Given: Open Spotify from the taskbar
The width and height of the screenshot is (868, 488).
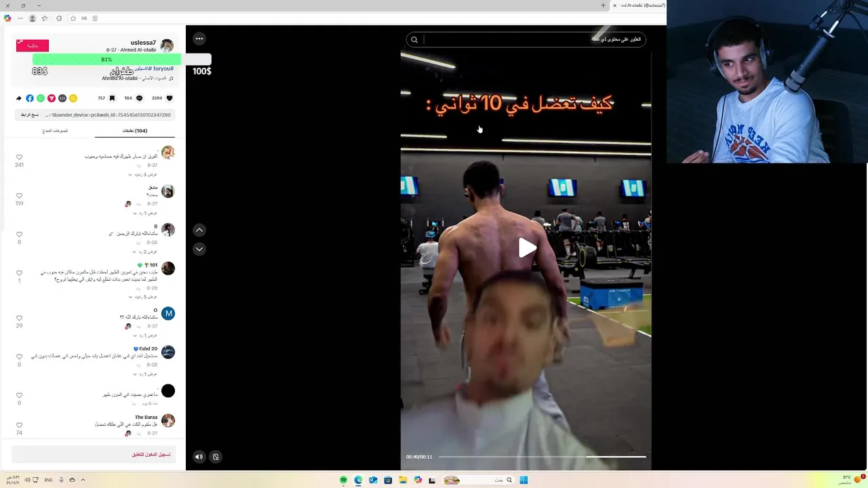Looking at the screenshot, I should (x=344, y=480).
